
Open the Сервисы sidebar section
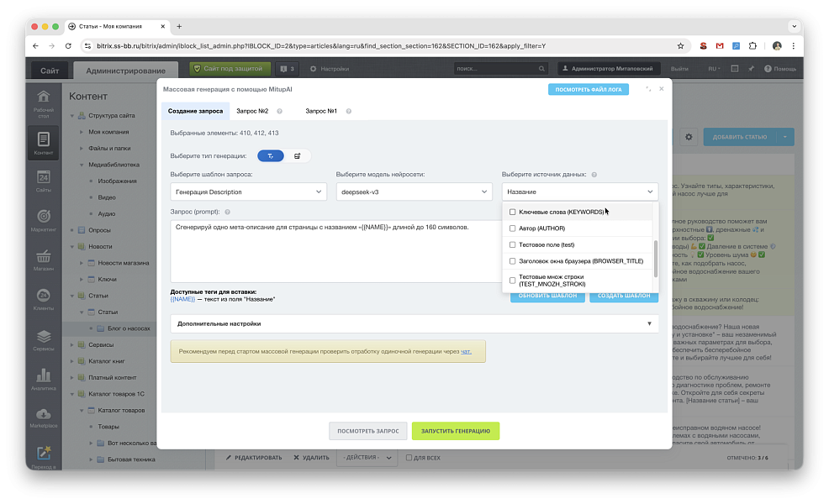tap(44, 339)
